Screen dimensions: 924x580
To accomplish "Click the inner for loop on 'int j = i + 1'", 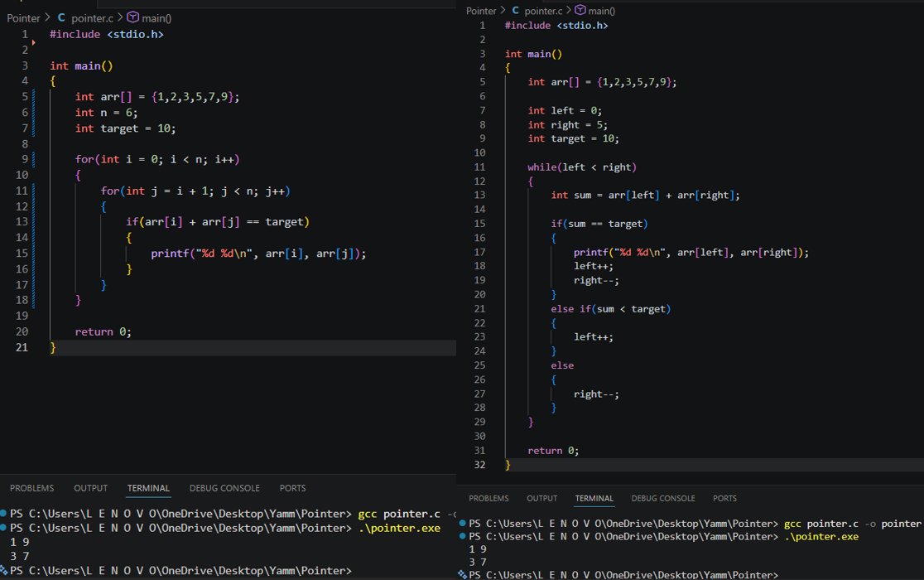I will click(x=195, y=191).
